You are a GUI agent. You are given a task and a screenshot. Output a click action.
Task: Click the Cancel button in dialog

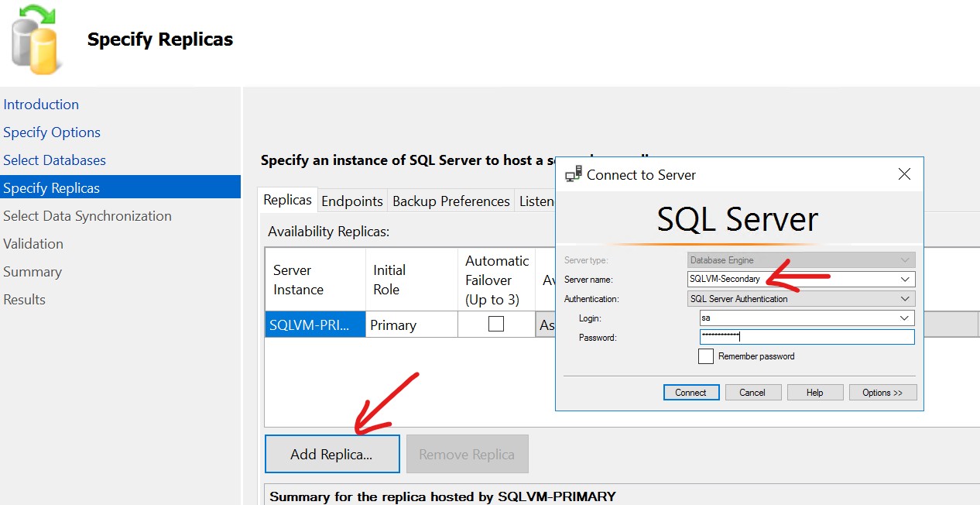point(752,393)
